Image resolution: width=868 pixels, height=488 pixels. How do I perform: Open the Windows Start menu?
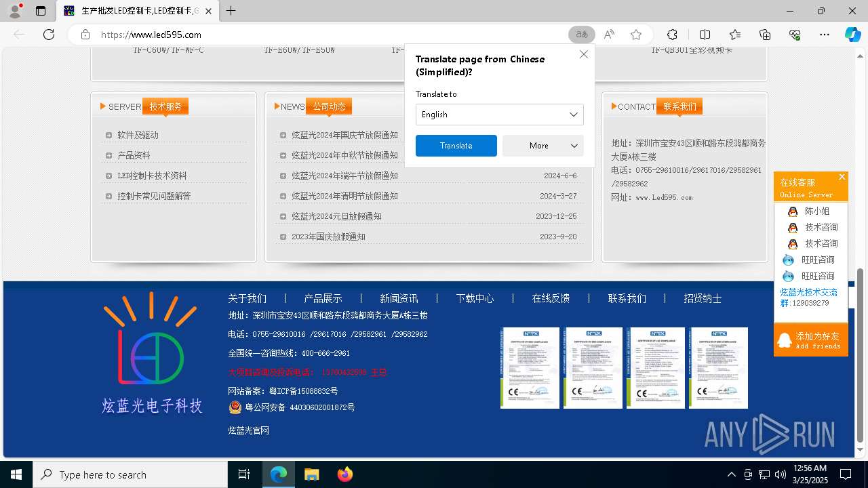pyautogui.click(x=16, y=474)
